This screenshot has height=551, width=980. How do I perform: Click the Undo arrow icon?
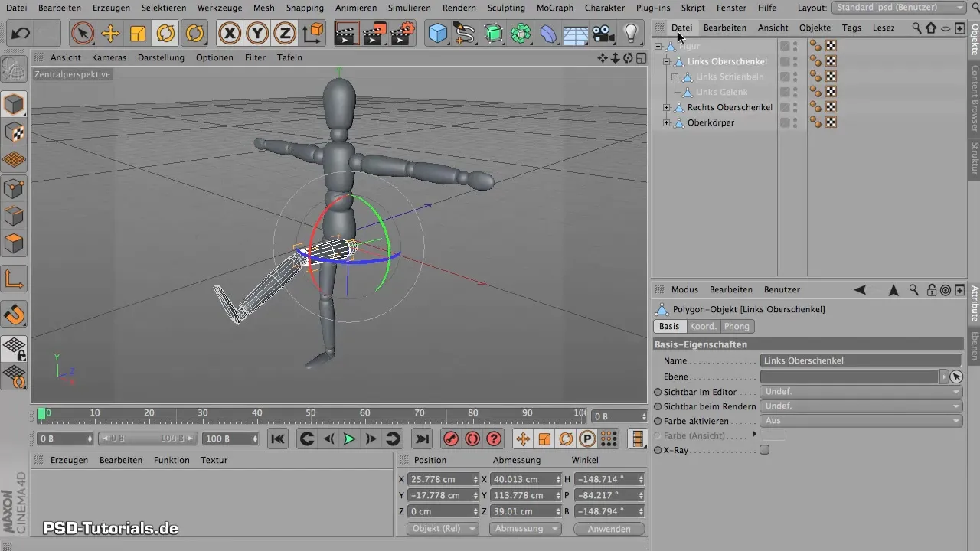21,34
